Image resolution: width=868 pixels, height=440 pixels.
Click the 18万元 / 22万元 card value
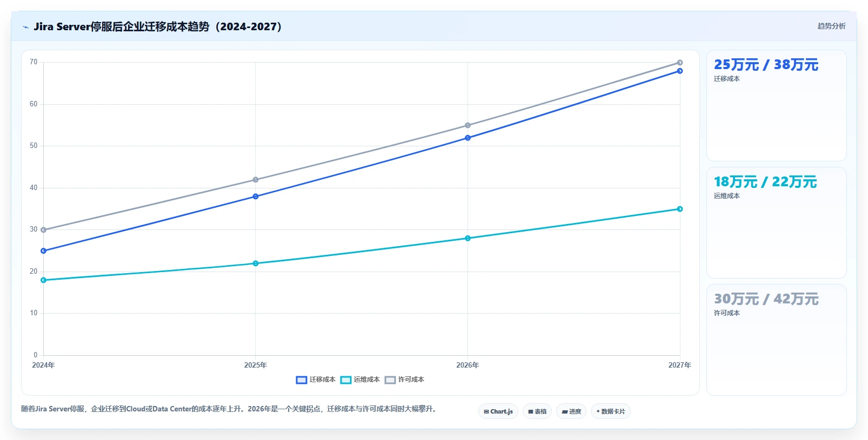coord(765,182)
